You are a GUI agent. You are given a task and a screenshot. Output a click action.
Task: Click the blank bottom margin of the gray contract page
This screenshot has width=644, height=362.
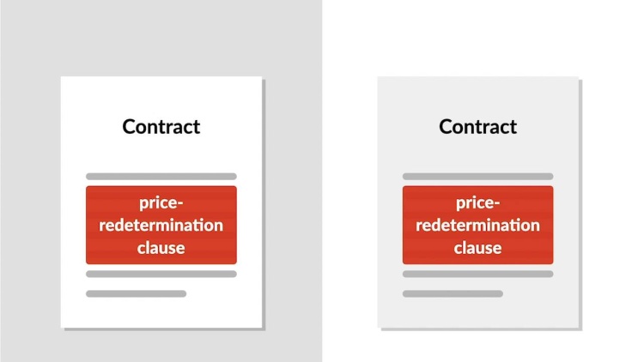coord(477,312)
